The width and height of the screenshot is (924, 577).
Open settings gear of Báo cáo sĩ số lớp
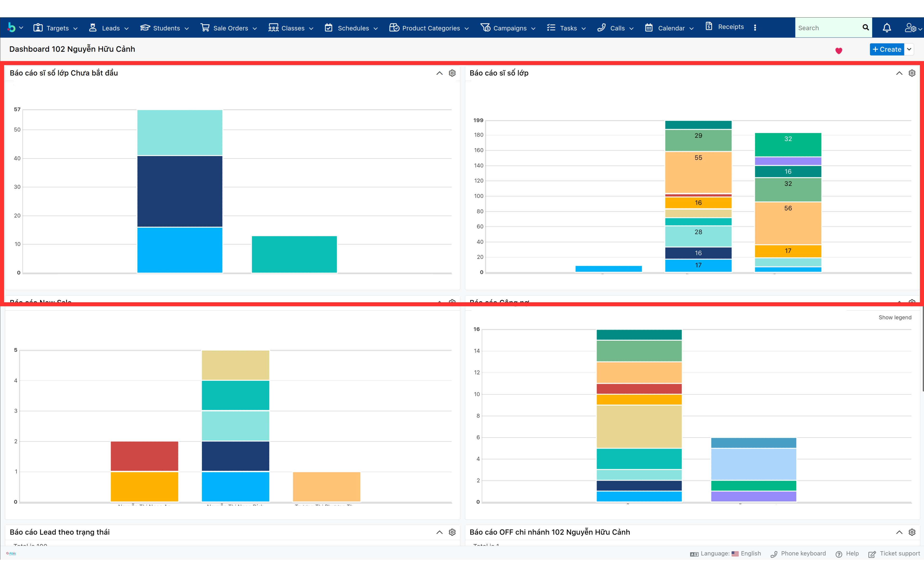point(912,73)
